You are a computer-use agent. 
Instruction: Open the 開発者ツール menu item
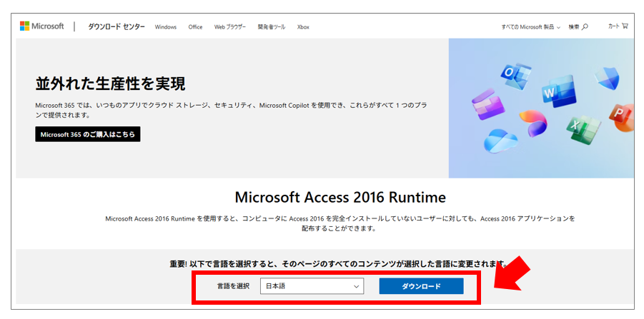[x=272, y=27]
